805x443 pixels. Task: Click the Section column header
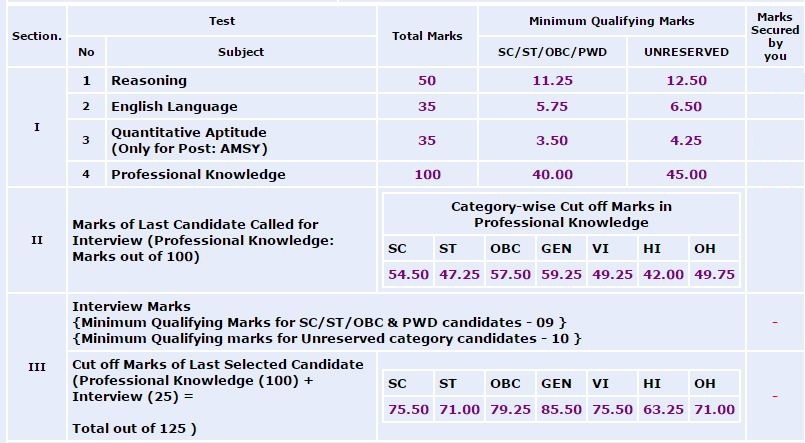tap(37, 36)
